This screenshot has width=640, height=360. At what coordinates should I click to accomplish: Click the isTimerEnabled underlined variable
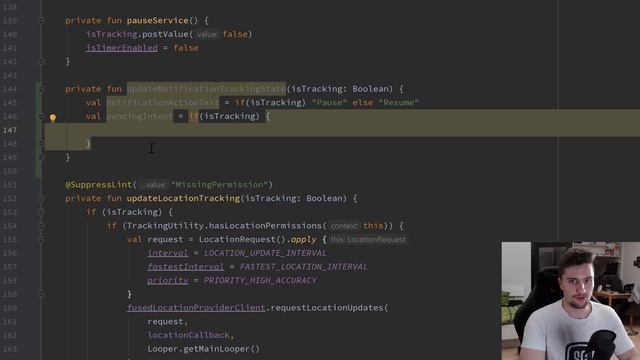[x=122, y=48]
